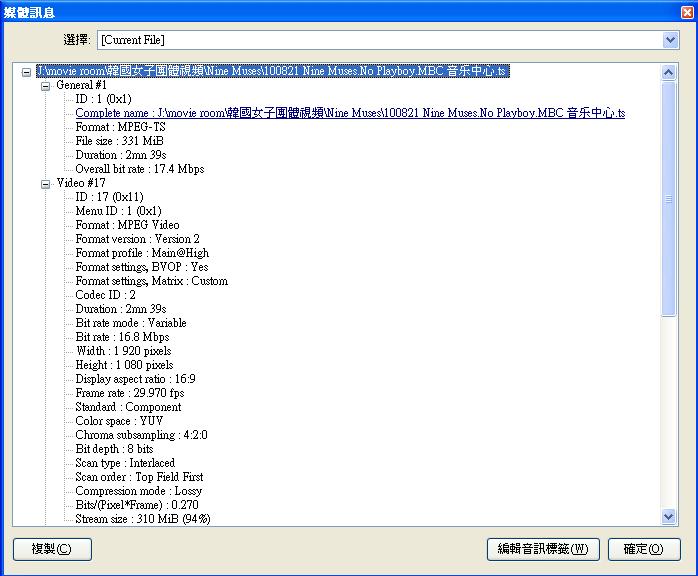This screenshot has width=698, height=576.
Task: Click the scrollbar down arrow
Action: [x=669, y=517]
